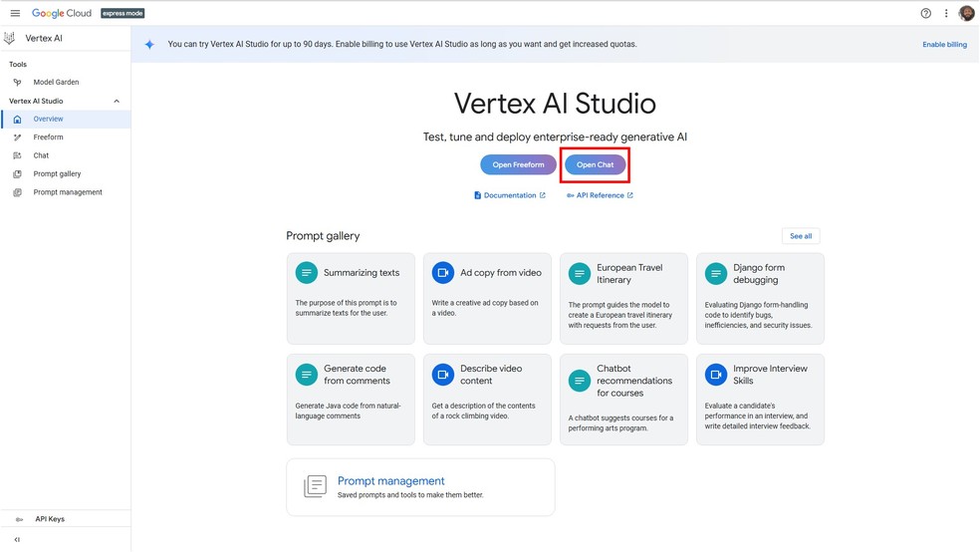Viewport: 980px width, 552px height.
Task: Open the hamburger navigation menu
Action: click(x=15, y=13)
